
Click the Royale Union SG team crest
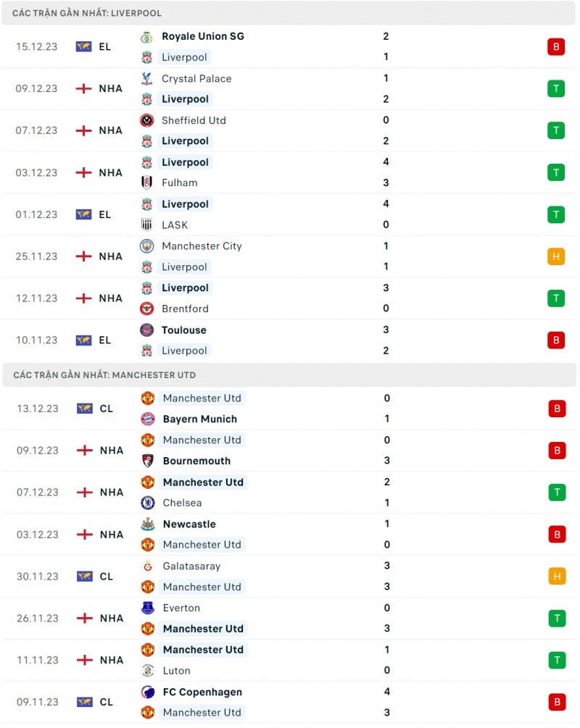pos(147,36)
